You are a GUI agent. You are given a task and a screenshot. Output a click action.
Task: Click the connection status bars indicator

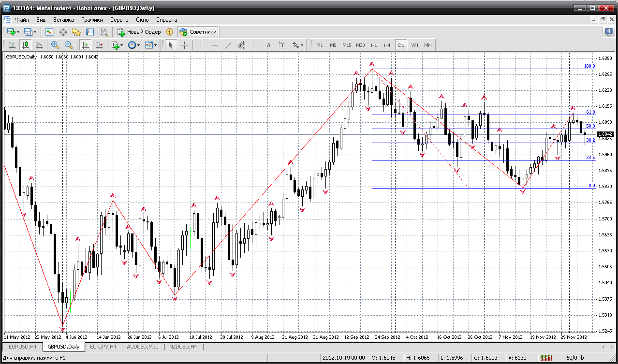click(546, 358)
